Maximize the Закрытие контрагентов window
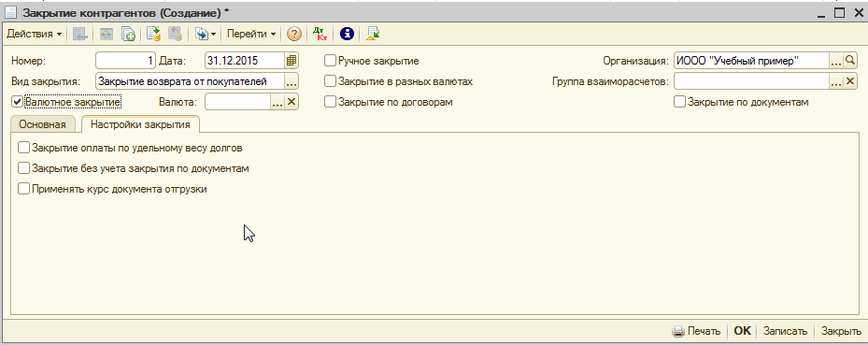This screenshot has height=345, width=868. coord(840,13)
